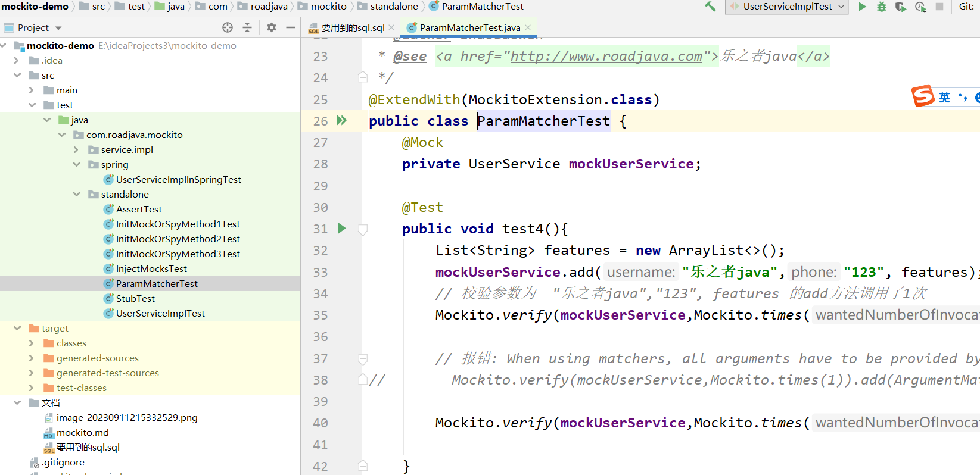Expand the test-classes folder
Screen dimensions: 980x475
pos(31,387)
